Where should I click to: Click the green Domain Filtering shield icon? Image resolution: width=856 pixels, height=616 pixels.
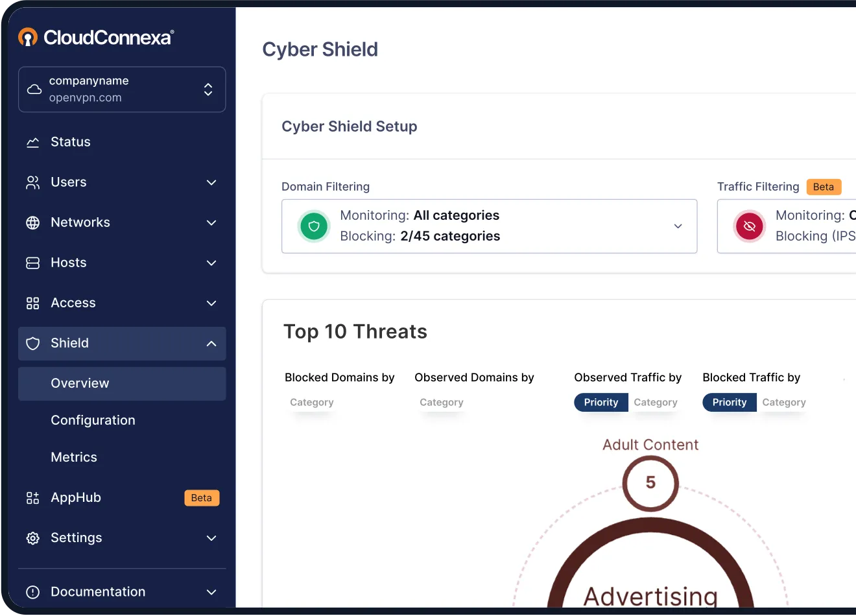pyautogui.click(x=314, y=226)
